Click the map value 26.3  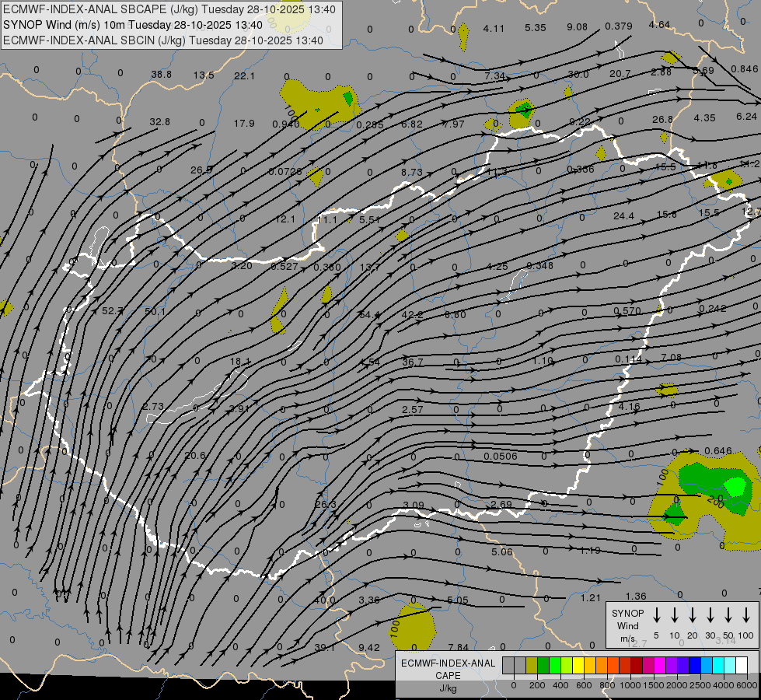[x=326, y=504]
